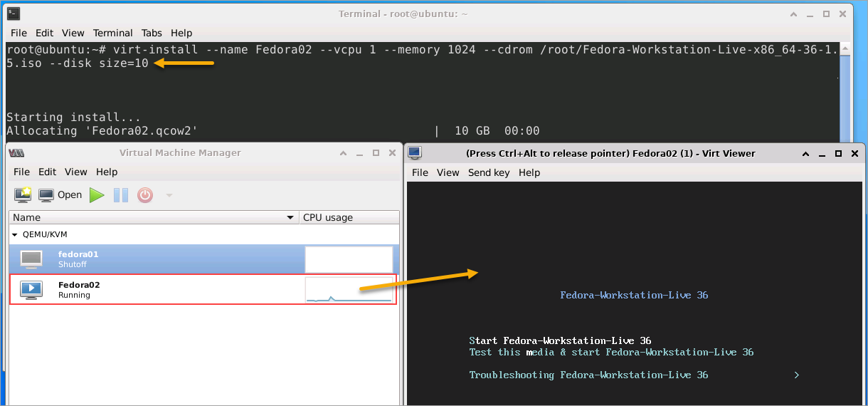Select Test this media & start boot entry
This screenshot has width=868, height=406.
click(x=612, y=352)
